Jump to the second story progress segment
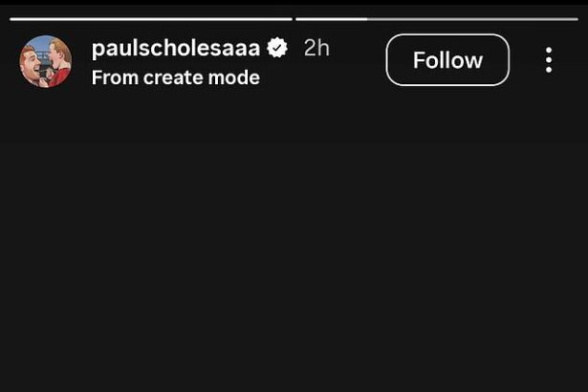Viewport: 588px width, 392px height. tap(437, 18)
